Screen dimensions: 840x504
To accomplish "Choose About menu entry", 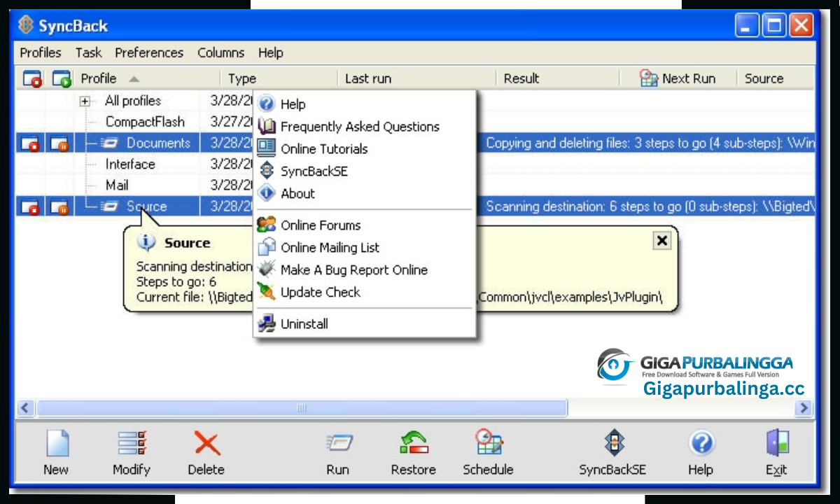I will pyautogui.click(x=365, y=194).
